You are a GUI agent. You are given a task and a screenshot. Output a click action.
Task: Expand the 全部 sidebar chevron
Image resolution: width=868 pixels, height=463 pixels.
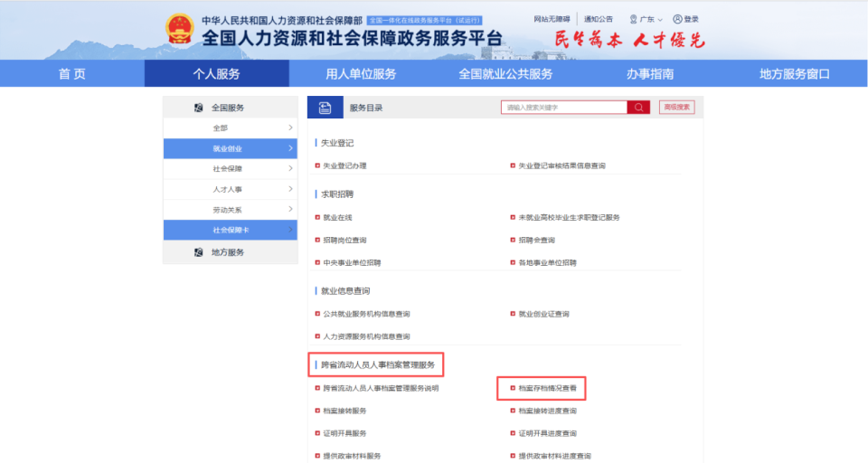click(290, 128)
